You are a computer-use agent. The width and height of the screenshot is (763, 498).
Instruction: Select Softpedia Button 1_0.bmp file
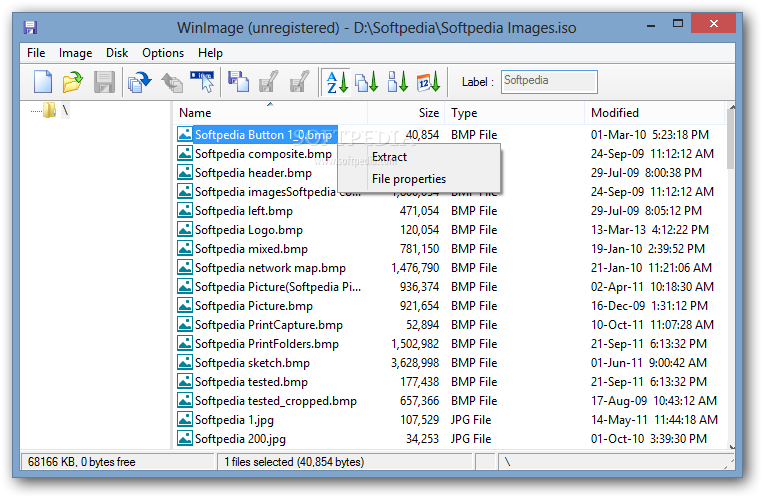click(263, 135)
